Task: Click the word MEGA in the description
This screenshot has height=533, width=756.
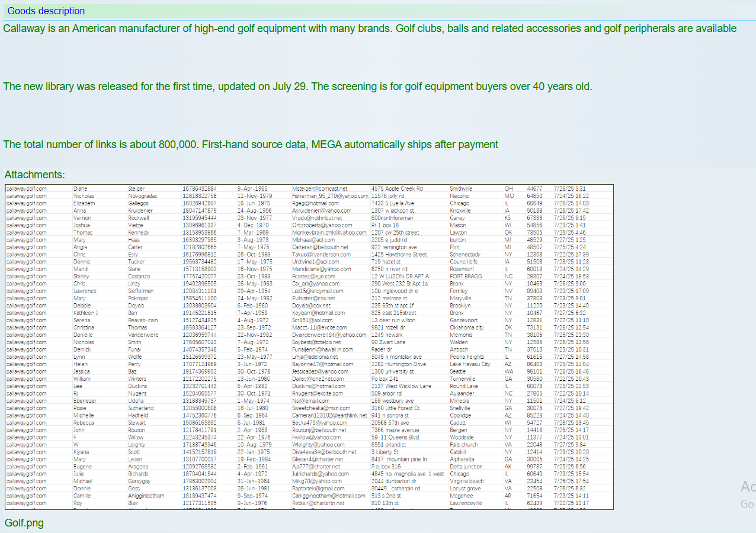Action: 326,145
